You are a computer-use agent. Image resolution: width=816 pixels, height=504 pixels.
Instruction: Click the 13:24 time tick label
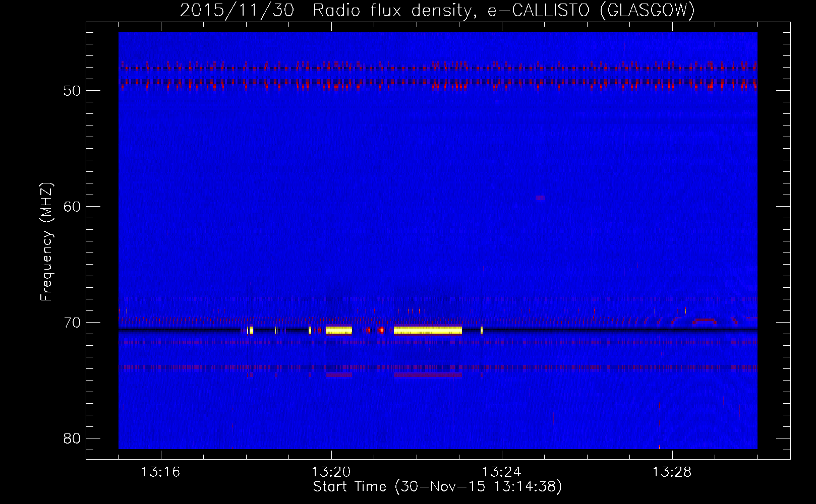(501, 472)
